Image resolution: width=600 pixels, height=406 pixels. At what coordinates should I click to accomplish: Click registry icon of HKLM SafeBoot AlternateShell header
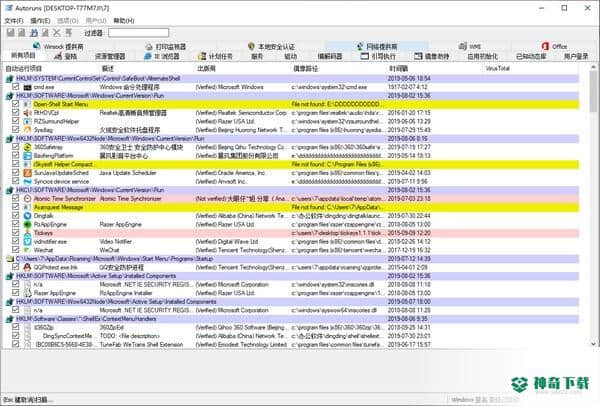(10, 78)
